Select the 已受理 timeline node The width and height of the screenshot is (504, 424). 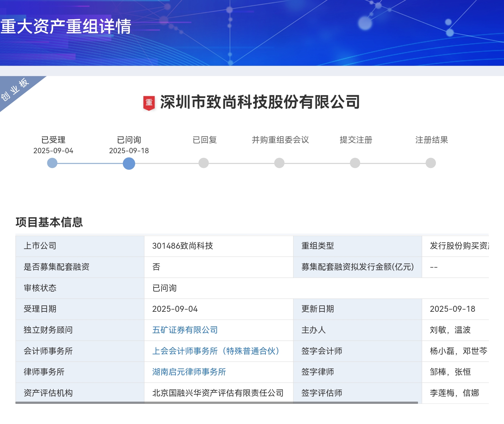click(x=52, y=163)
